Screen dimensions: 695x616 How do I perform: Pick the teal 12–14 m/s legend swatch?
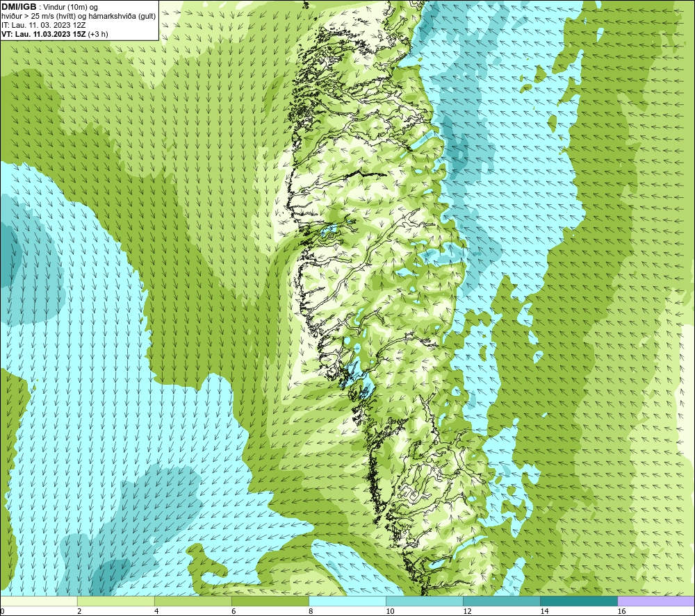point(502,601)
